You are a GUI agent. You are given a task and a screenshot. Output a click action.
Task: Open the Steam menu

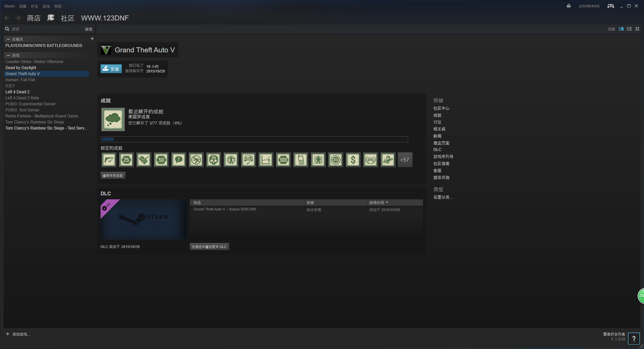9,6
